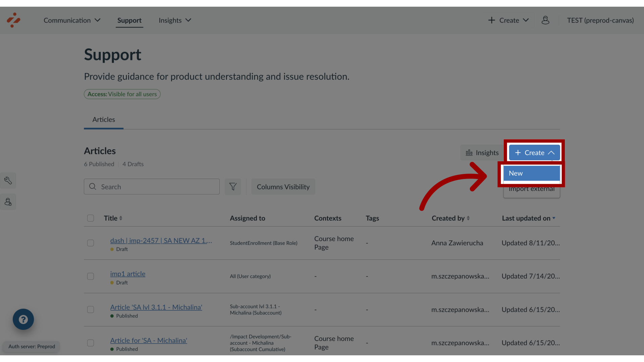Toggle Last updated on sort arrow
This screenshot has width=644, height=362.
click(x=554, y=218)
